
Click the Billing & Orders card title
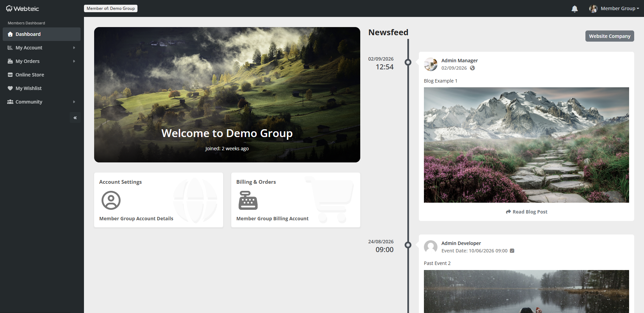pyautogui.click(x=256, y=182)
